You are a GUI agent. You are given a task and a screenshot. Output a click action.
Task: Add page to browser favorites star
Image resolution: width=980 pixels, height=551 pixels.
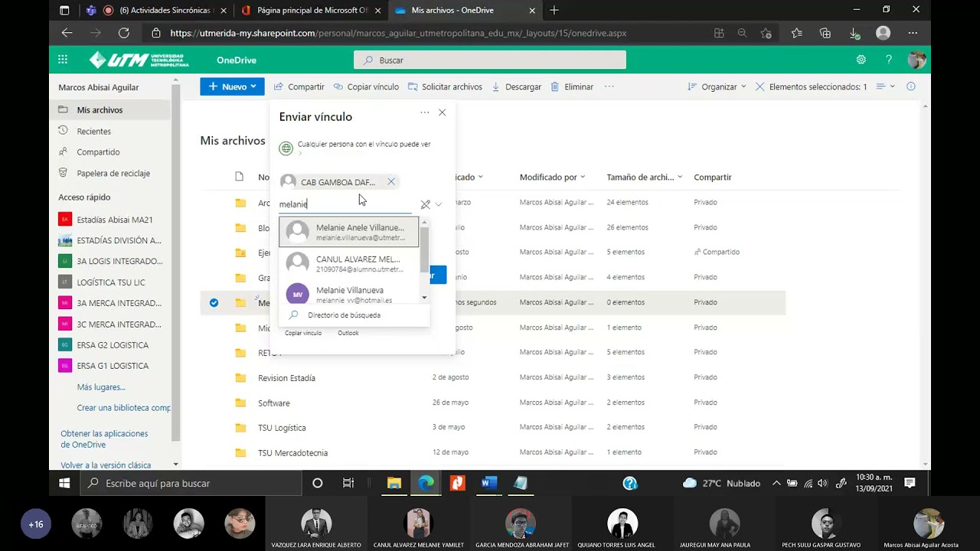click(x=766, y=33)
